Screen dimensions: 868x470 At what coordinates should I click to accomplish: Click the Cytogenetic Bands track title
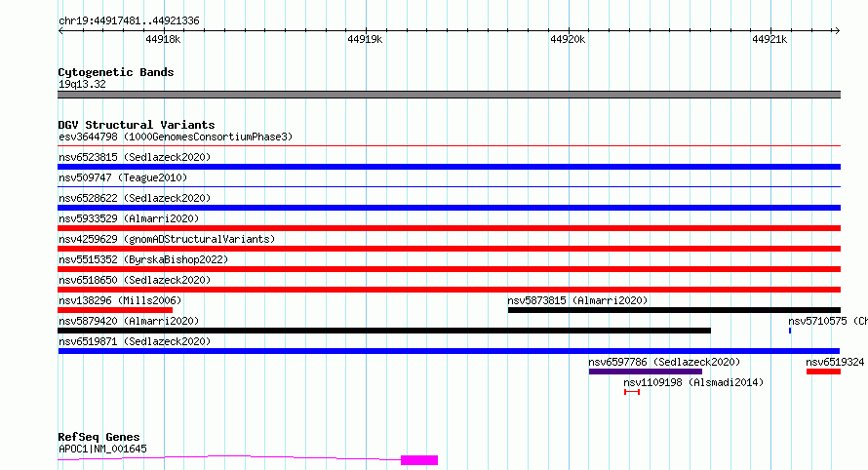pyautogui.click(x=116, y=72)
